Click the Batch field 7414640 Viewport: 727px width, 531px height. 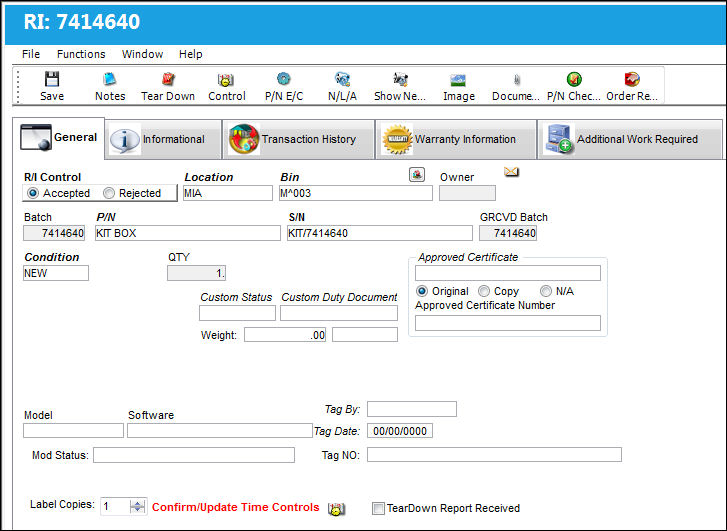pyautogui.click(x=54, y=233)
